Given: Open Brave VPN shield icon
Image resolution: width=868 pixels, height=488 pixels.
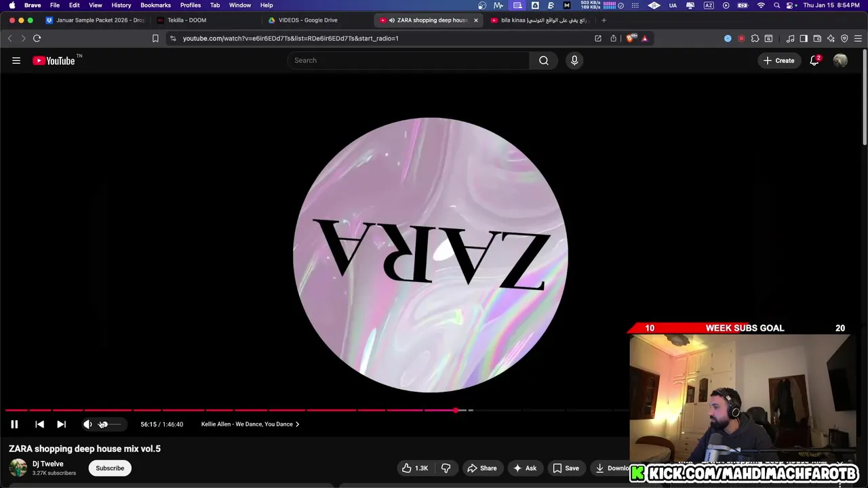Looking at the screenshot, I should click(x=844, y=39).
